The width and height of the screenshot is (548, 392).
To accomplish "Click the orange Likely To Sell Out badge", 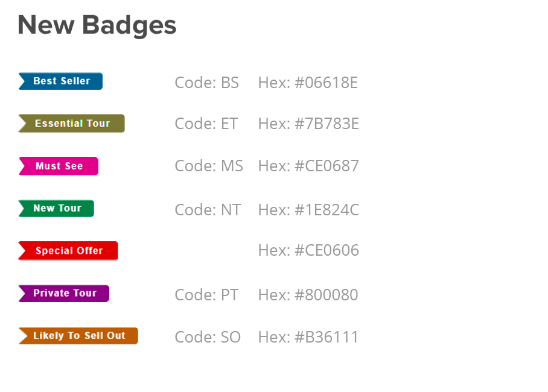I will 78,335.
